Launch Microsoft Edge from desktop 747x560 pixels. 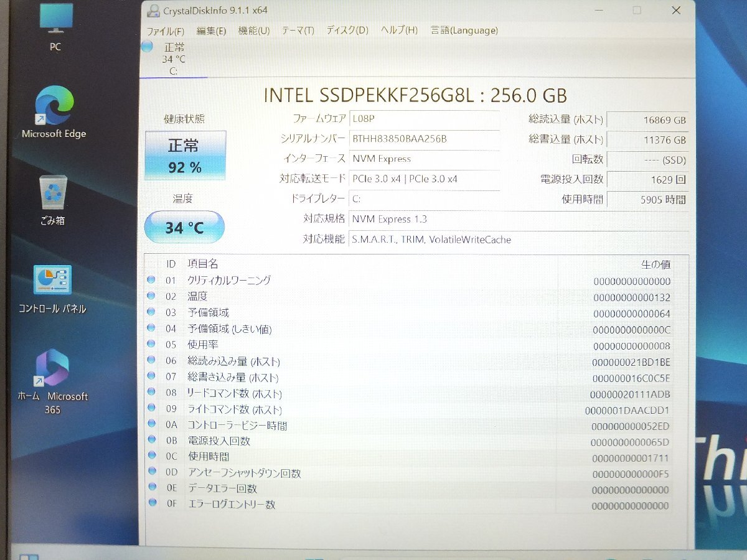point(54,112)
